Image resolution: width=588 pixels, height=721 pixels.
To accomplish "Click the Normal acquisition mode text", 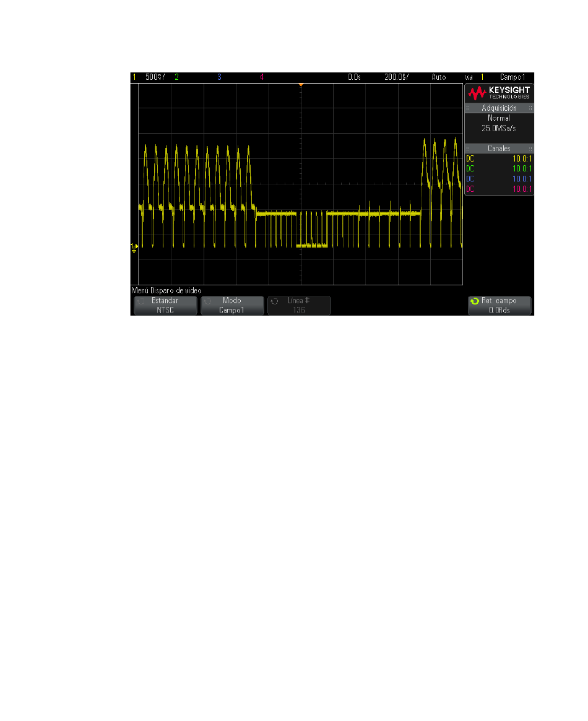I will 499,118.
